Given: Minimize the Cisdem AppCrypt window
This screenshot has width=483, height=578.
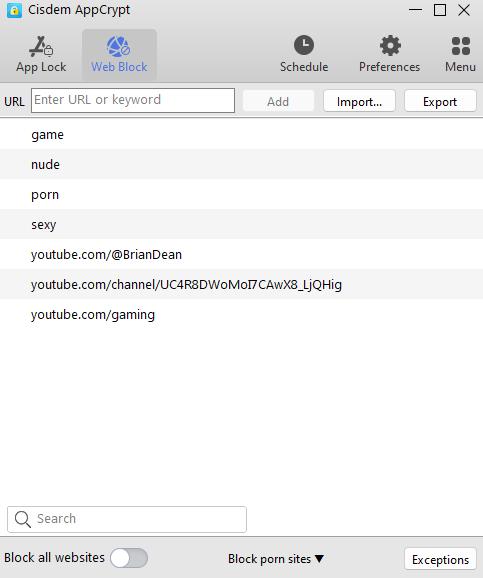Looking at the screenshot, I should 416,10.
